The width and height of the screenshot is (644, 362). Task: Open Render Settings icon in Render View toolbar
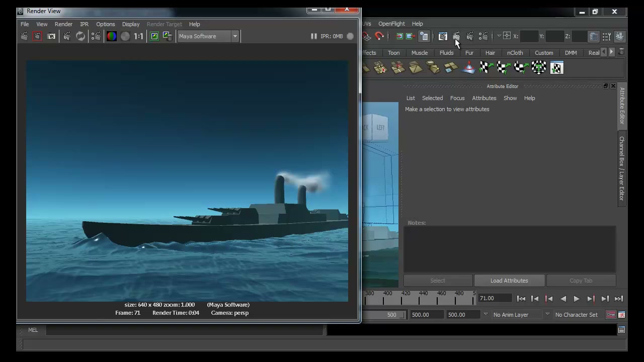click(96, 36)
